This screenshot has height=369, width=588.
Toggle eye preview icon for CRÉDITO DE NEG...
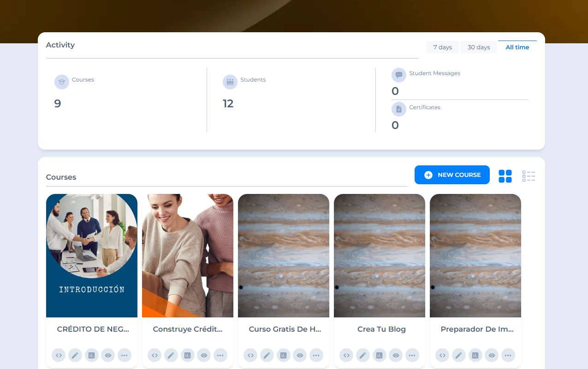pos(108,355)
